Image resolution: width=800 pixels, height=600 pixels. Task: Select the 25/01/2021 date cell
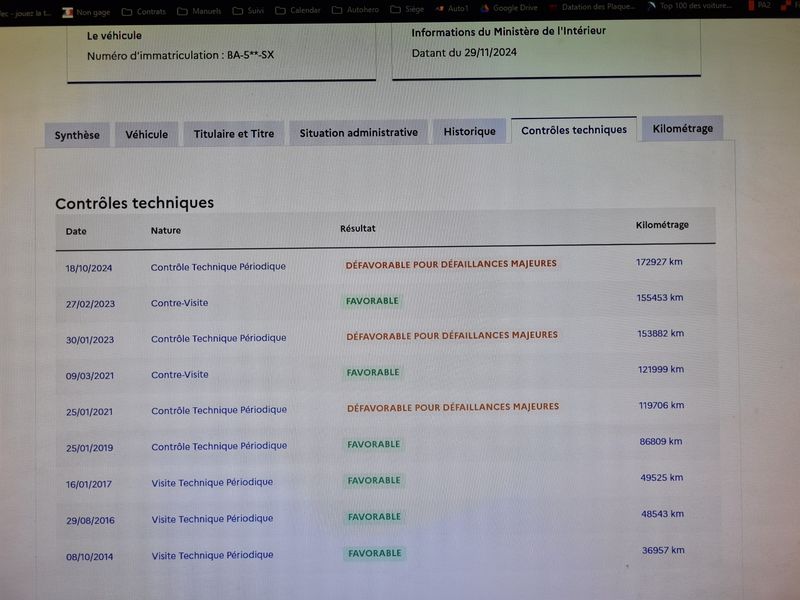[x=89, y=412]
